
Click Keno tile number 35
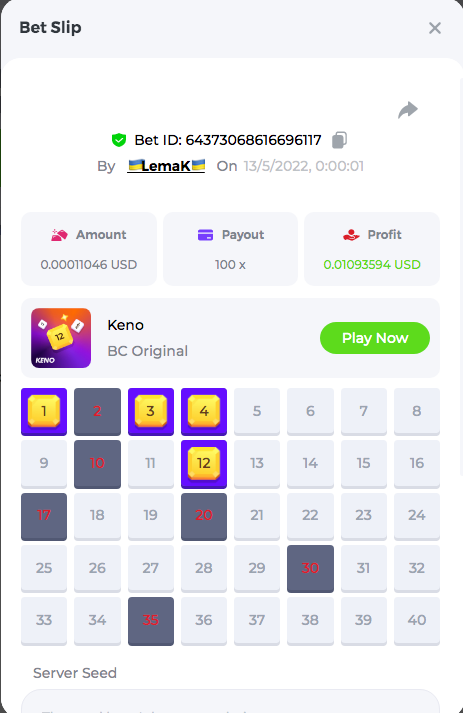[x=151, y=621]
